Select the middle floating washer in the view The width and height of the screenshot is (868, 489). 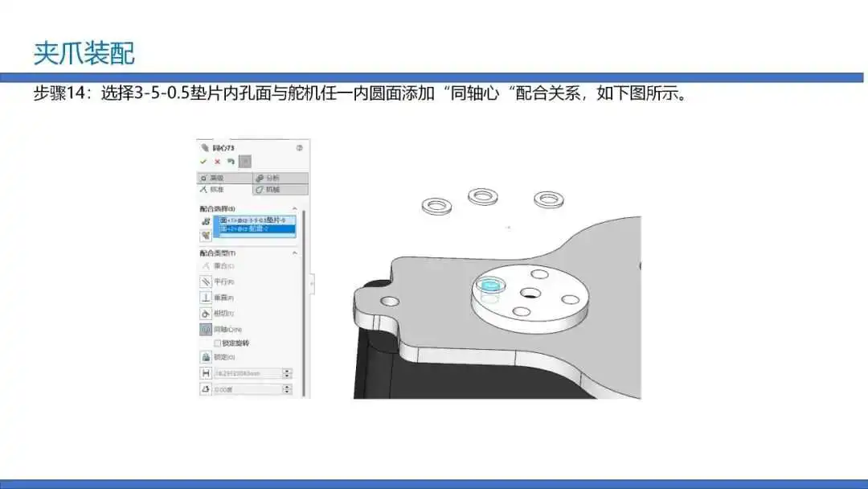(483, 196)
